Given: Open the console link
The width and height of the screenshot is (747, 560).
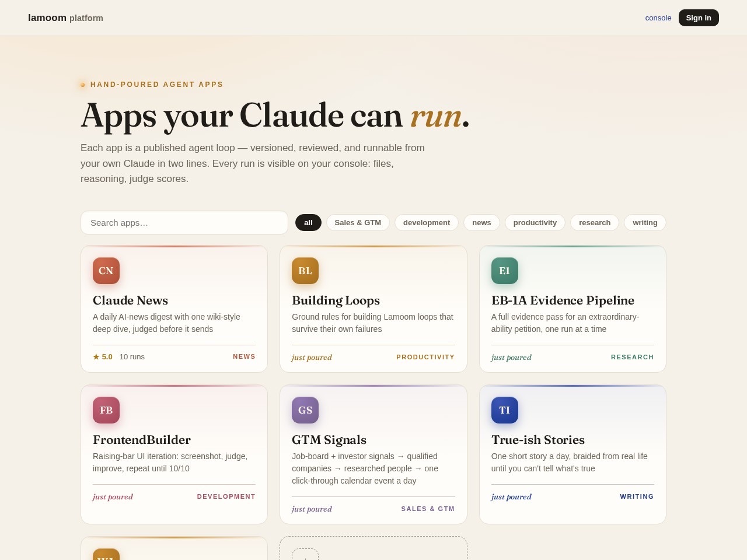Looking at the screenshot, I should tap(658, 17).
